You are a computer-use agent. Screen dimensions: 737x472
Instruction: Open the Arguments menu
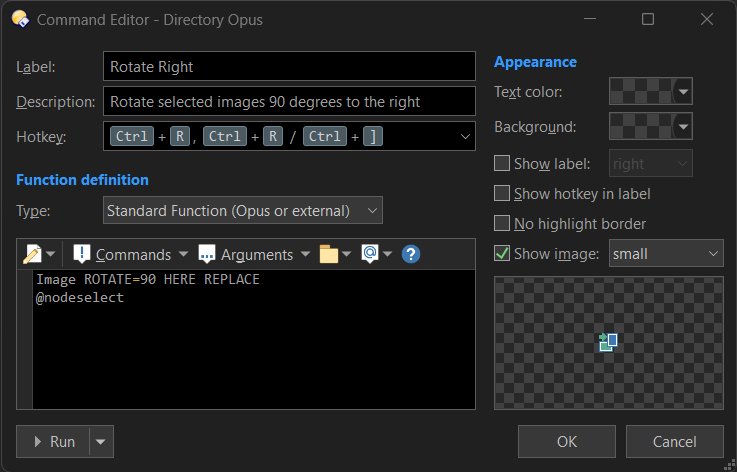point(259,254)
